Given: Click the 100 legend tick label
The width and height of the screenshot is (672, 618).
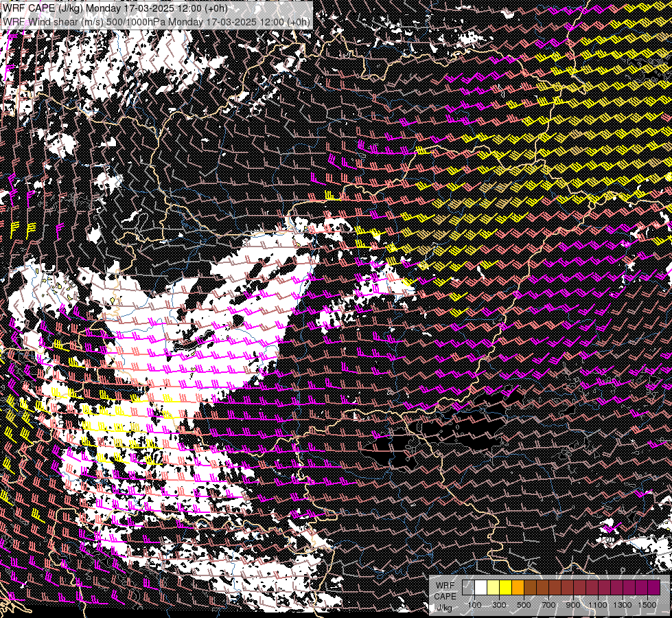Looking at the screenshot, I should [x=474, y=605].
